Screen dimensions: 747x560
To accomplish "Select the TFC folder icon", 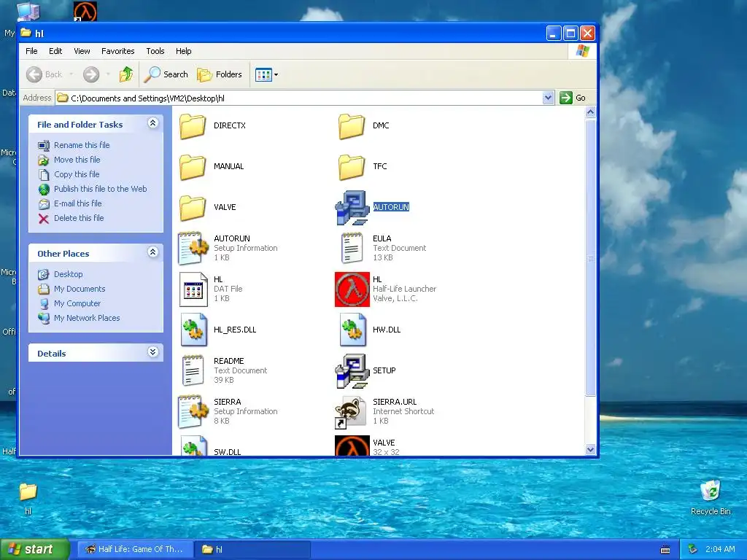I will [352, 167].
